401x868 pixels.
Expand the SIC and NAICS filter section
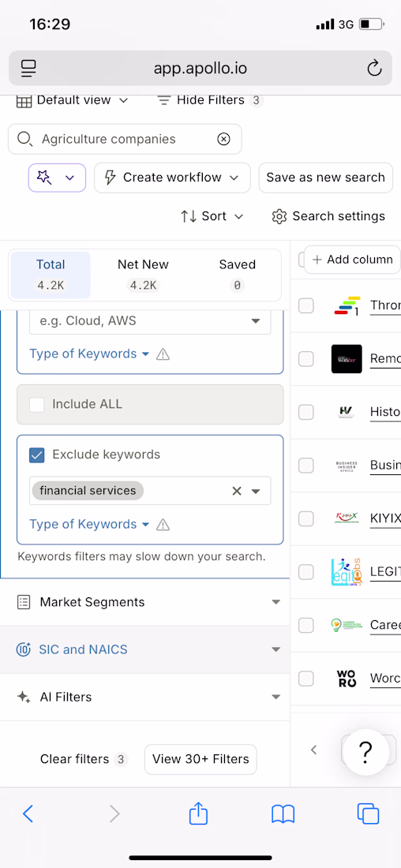tap(145, 650)
